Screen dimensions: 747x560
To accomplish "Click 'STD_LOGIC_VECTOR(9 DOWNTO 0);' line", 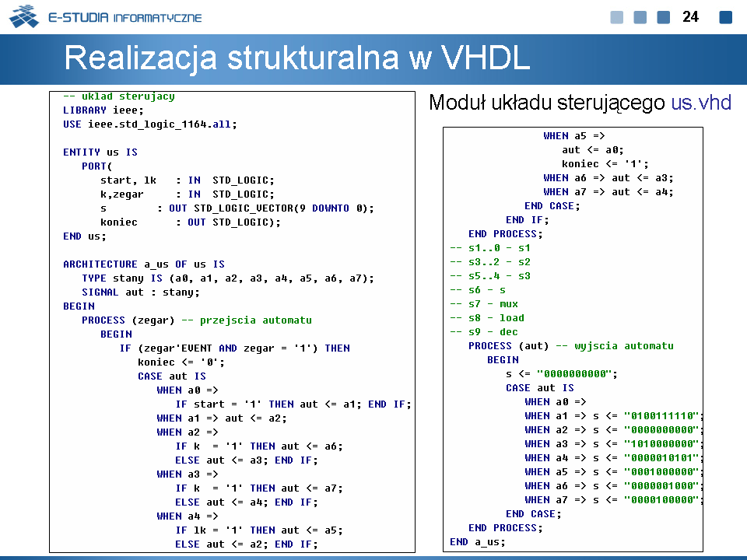I will point(237,208).
